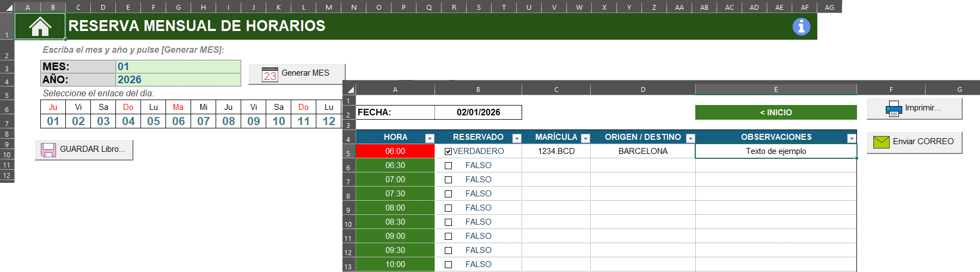
Task: Check the 06:30 reservation checkbox
Action: click(x=448, y=166)
